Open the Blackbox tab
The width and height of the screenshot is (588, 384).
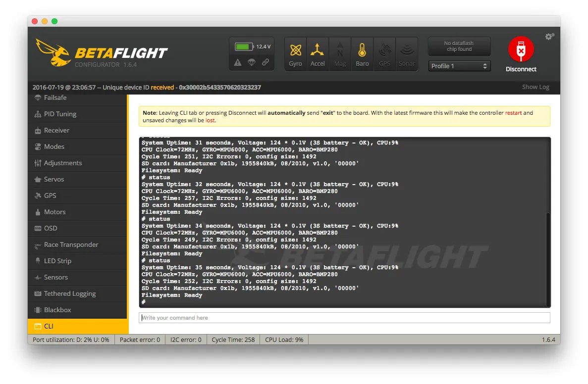[57, 310]
